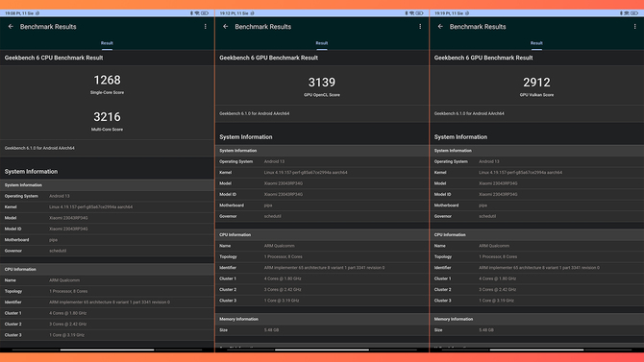Screen dimensions: 644x362
Task: Click Kernel row on the OpenCL screen
Action: pos(322,173)
